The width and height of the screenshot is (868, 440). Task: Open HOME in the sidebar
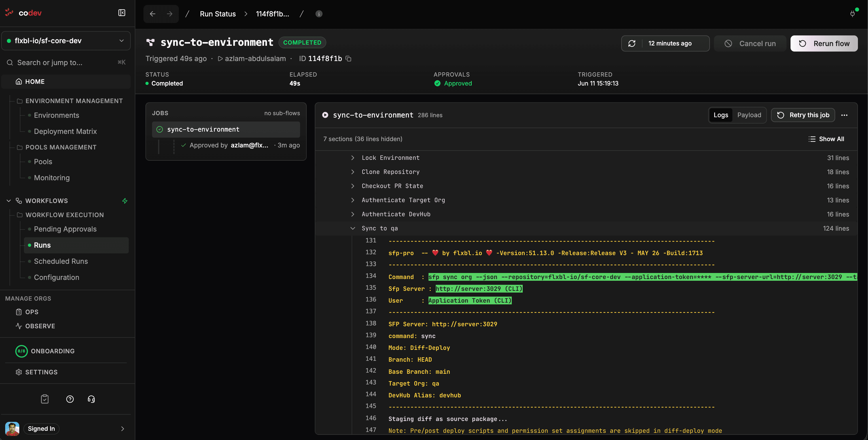(66, 81)
